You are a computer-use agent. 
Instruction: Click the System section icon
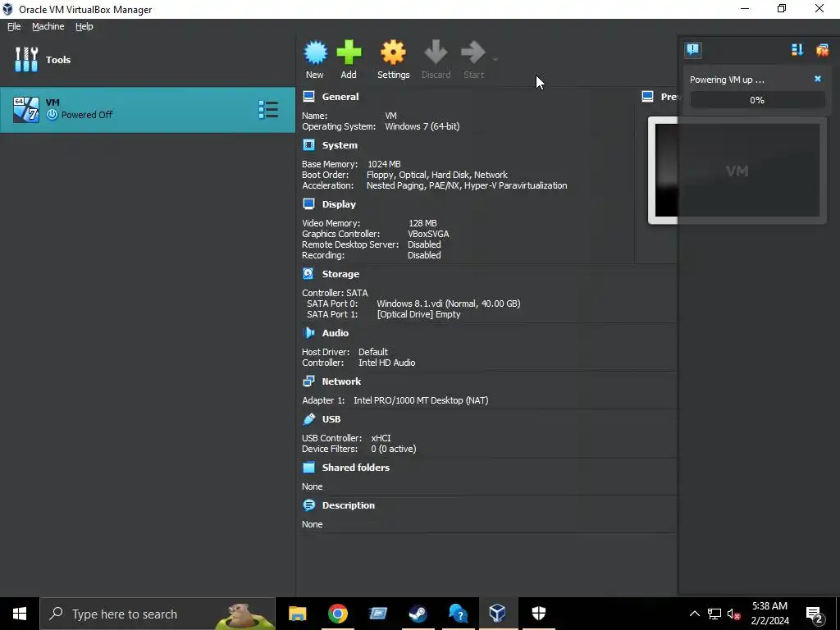click(308, 145)
